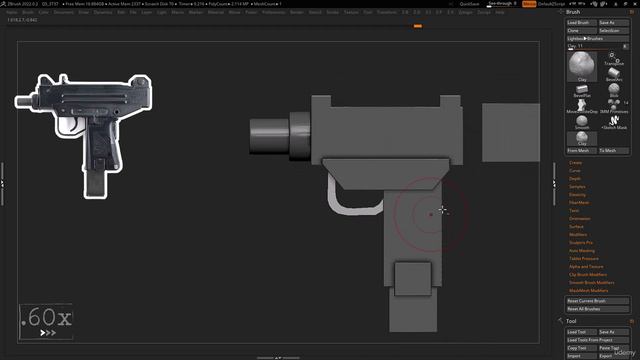The image size is (640, 360).
Task: Click the Clone brush button
Action: pos(582,31)
